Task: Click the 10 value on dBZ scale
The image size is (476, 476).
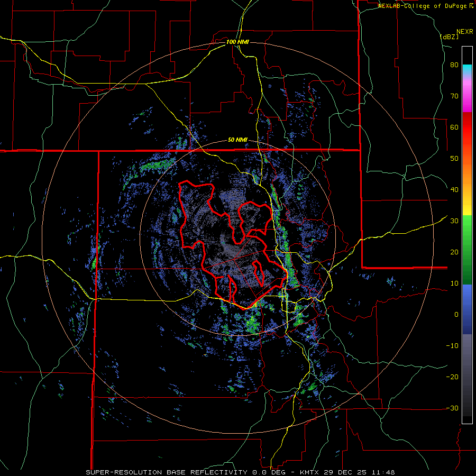Action: pyautogui.click(x=454, y=283)
